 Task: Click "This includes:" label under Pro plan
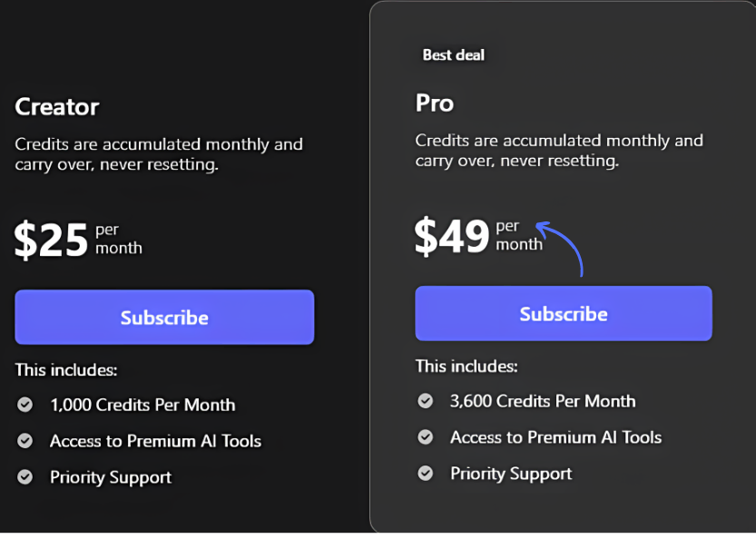pyautogui.click(x=466, y=367)
